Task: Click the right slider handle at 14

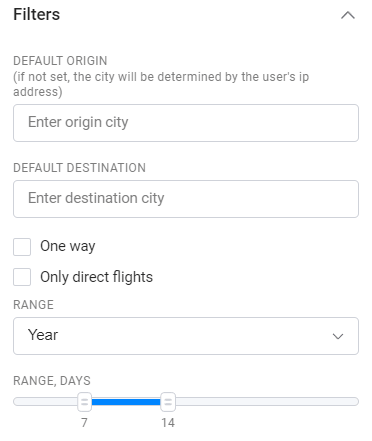Action: (x=168, y=402)
